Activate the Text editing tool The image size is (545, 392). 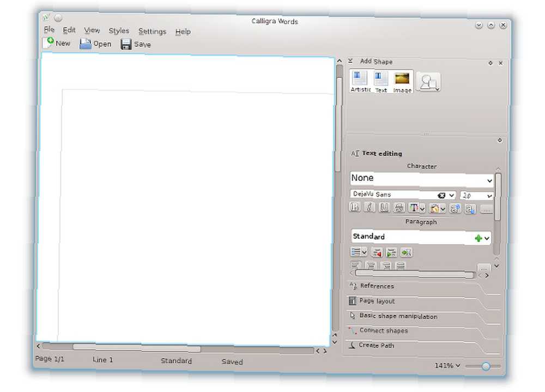[378, 153]
